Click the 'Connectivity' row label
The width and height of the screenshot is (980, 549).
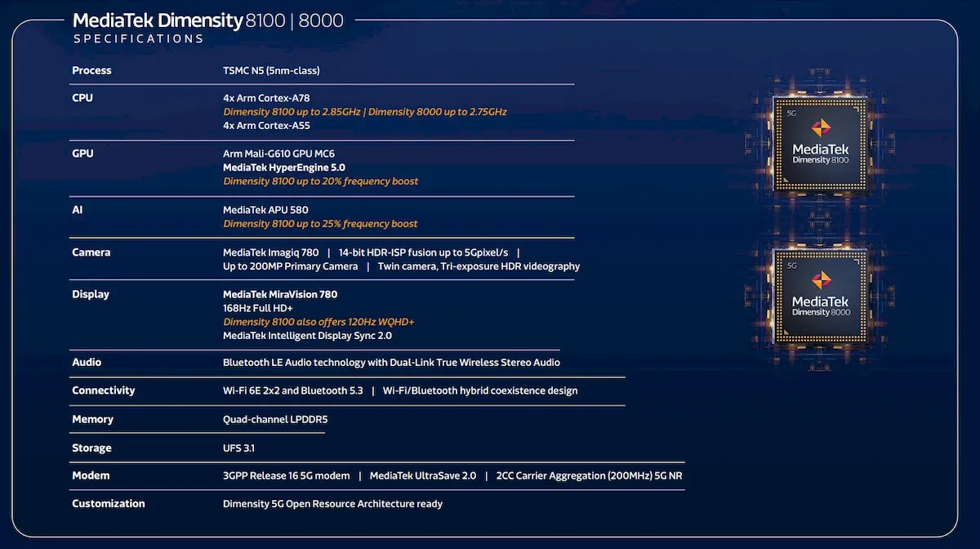click(x=104, y=391)
